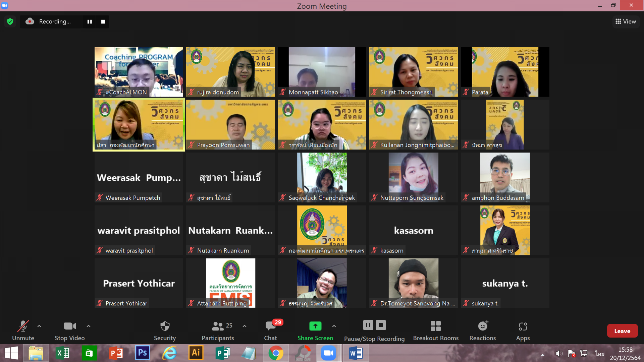Click the green encryption shield icon
644x362 pixels.
[10, 22]
